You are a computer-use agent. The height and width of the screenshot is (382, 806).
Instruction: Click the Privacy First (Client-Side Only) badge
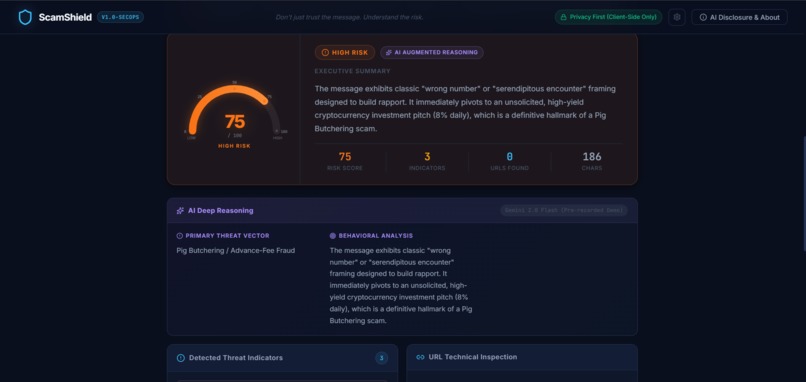point(608,17)
